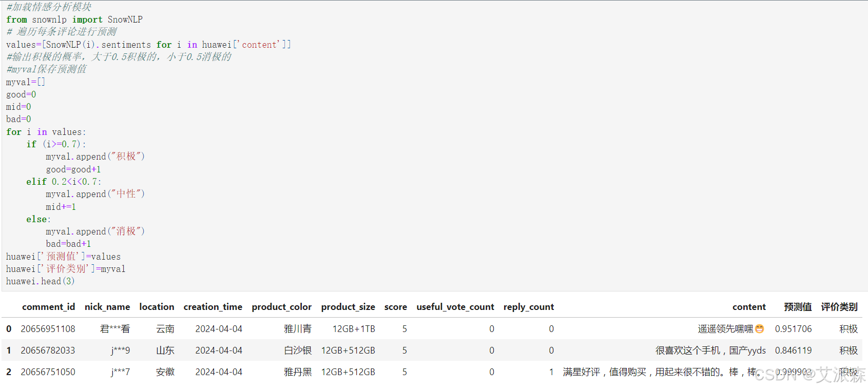Click the myval.append("中性") line

[x=95, y=194]
